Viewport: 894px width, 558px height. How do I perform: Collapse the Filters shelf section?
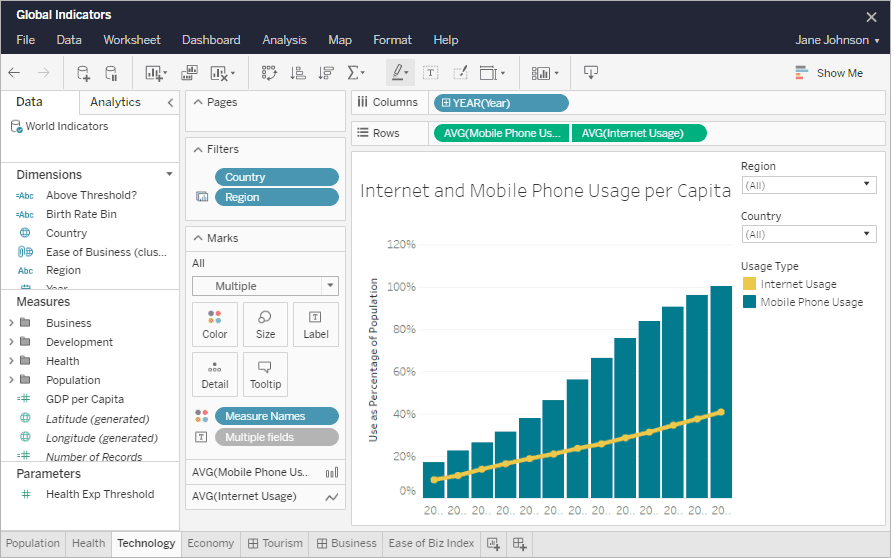[x=198, y=149]
